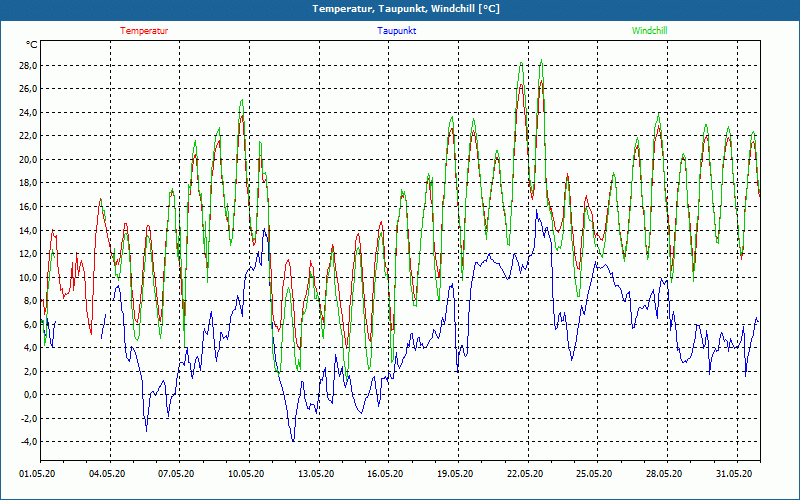
Task: Click the 14,0 value on the y-axis
Action: click(x=28, y=230)
